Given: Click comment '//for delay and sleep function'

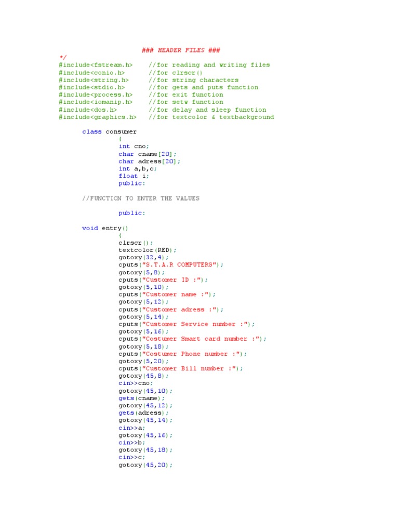Looking at the screenshot, I should pos(207,110).
